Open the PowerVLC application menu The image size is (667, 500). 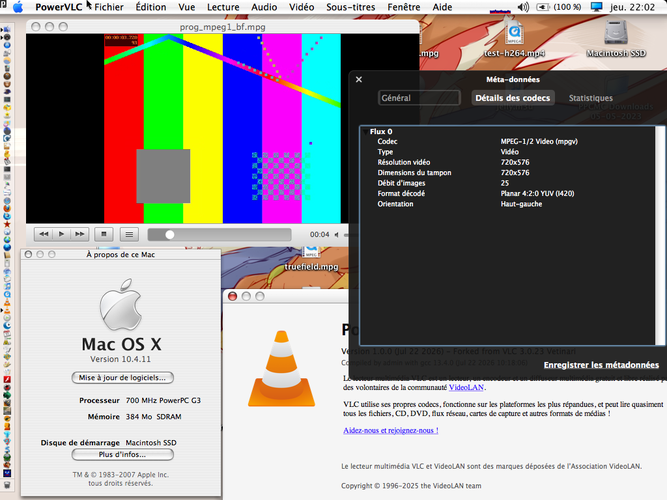[x=58, y=7]
